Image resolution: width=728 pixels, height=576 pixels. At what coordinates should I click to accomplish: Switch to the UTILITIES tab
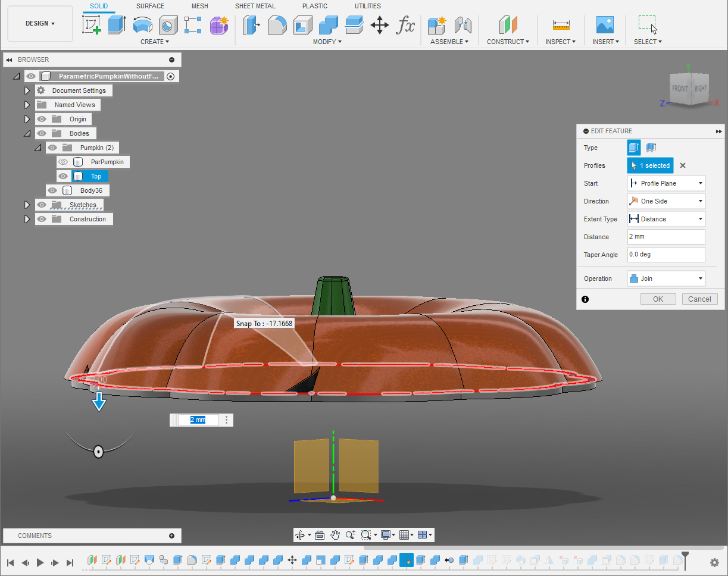[368, 6]
